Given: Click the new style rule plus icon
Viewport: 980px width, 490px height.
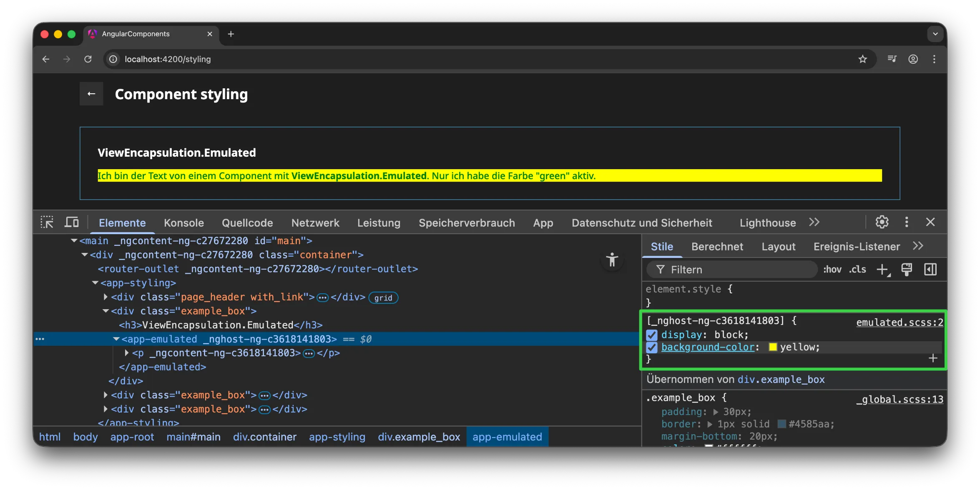Looking at the screenshot, I should point(882,270).
